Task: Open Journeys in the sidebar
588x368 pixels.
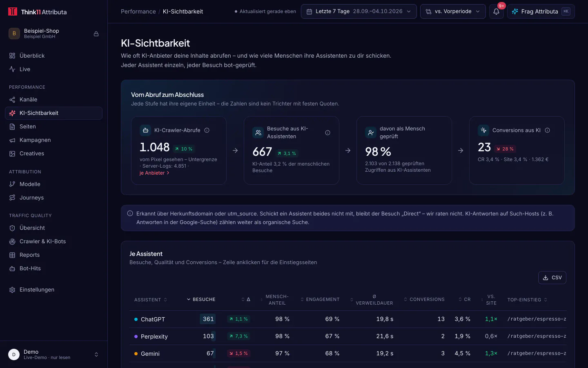Action: pos(53,197)
